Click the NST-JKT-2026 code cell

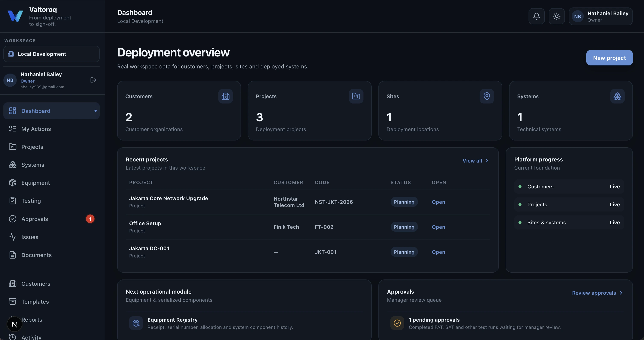click(334, 202)
